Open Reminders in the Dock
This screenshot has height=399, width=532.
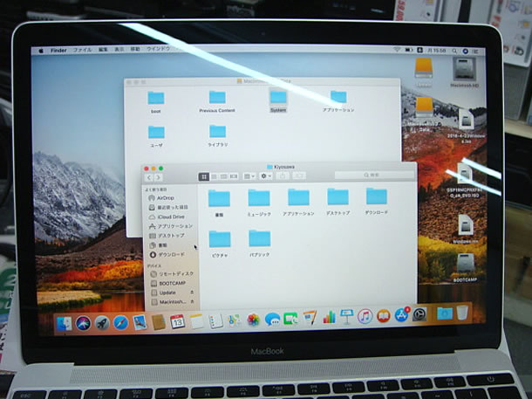pyautogui.click(x=215, y=320)
